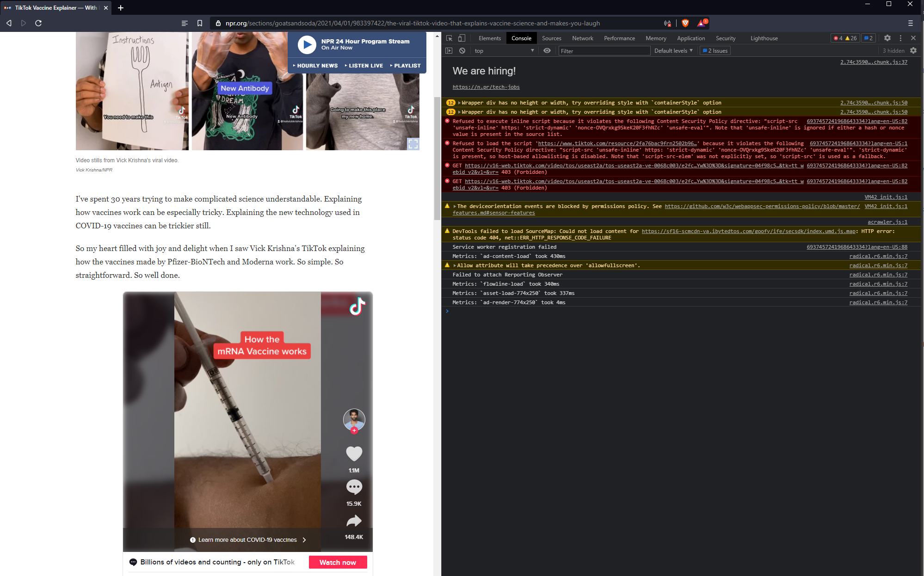Click the page vertical scrollbar thumb
The height and width of the screenshot is (576, 924).
pyautogui.click(x=437, y=159)
